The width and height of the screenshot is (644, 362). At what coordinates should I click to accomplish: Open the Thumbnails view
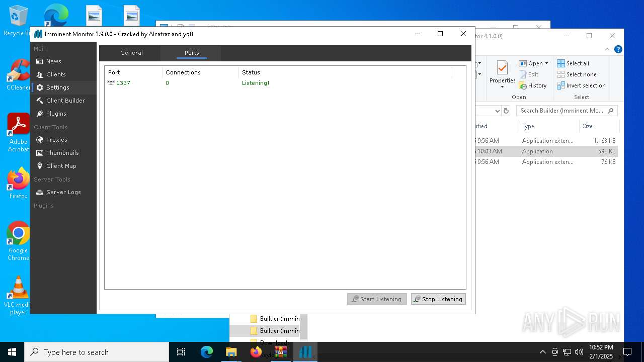click(63, 153)
